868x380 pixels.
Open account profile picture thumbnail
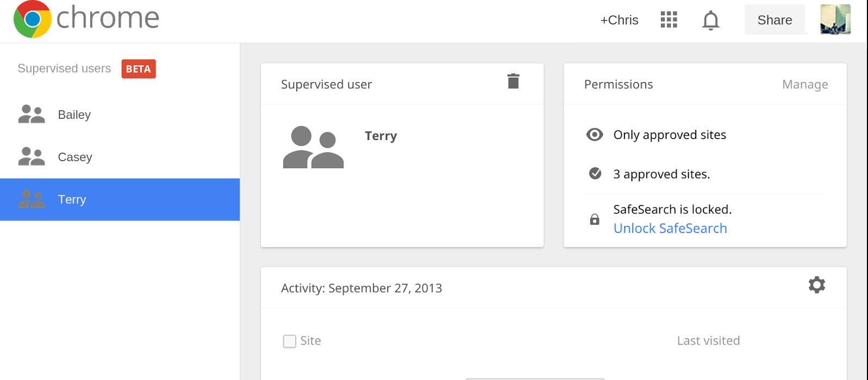tap(835, 20)
